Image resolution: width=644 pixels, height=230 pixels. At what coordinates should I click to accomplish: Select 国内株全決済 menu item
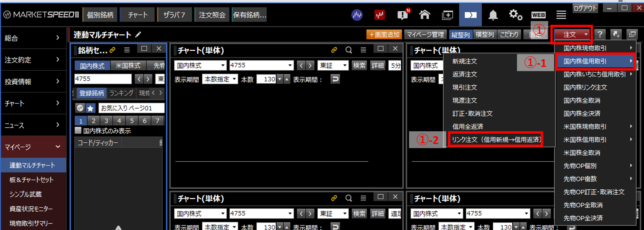[595, 113]
